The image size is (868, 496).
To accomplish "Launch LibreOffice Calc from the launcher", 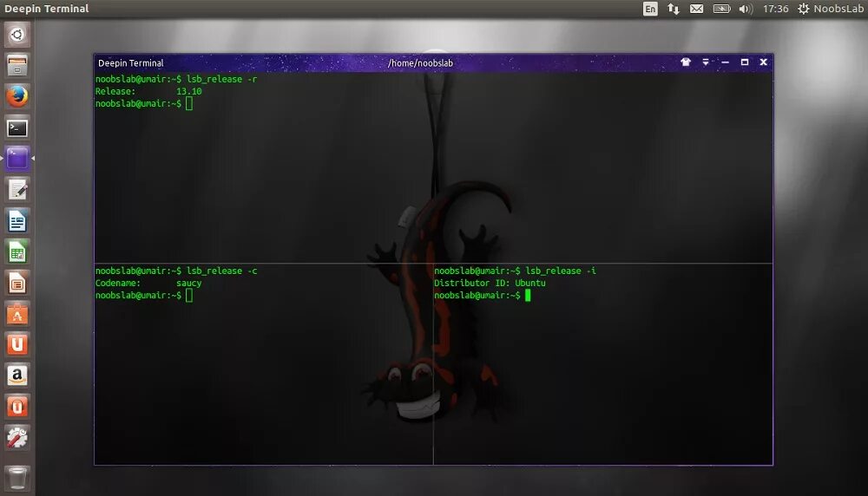I will 17,252.
